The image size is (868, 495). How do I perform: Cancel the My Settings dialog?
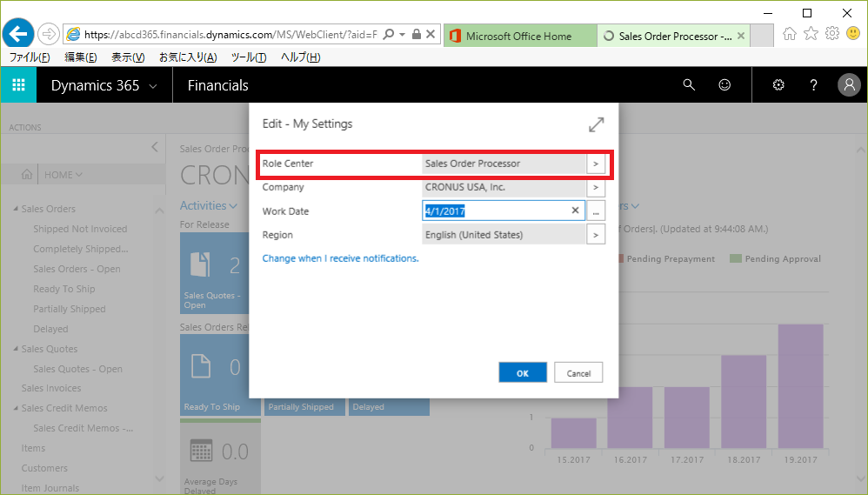coord(578,372)
